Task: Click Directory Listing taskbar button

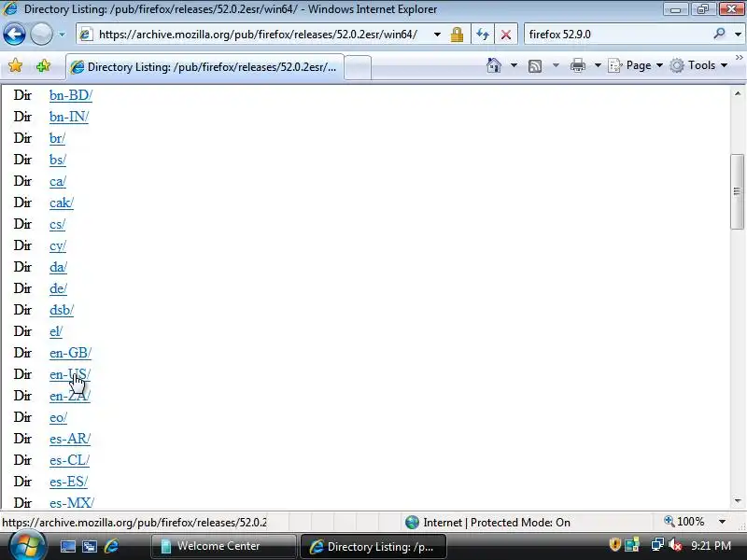Action: [x=373, y=546]
